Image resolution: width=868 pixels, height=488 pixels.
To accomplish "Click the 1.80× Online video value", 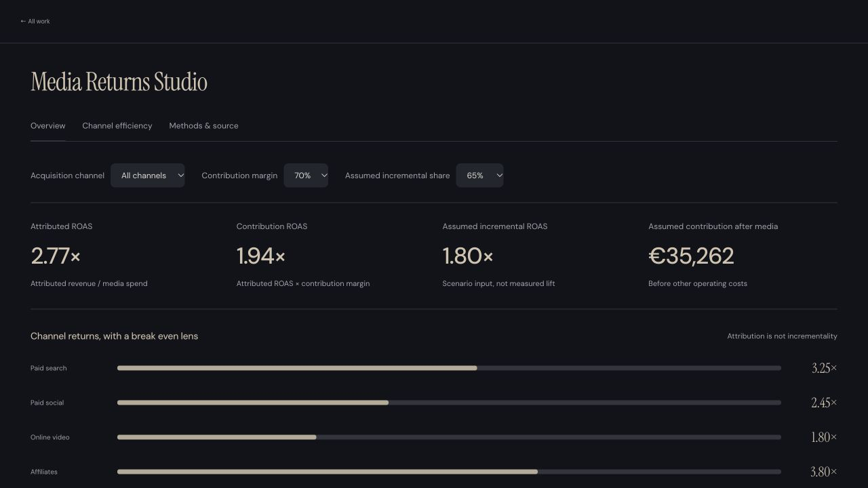I will 824,437.
